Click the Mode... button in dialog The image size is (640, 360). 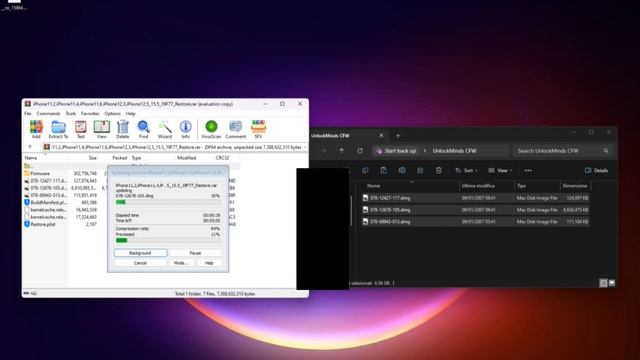(181, 263)
